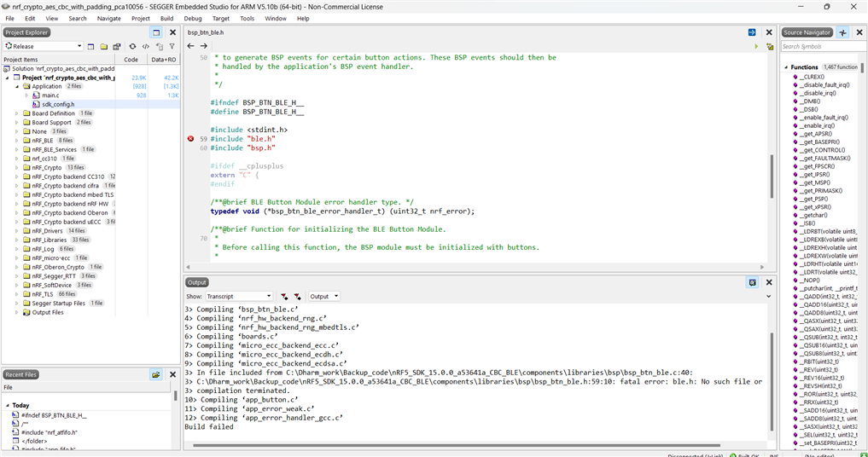Screen dimensions: 868x457
Task: Close the Project Explorer panel
Action: coord(172,32)
